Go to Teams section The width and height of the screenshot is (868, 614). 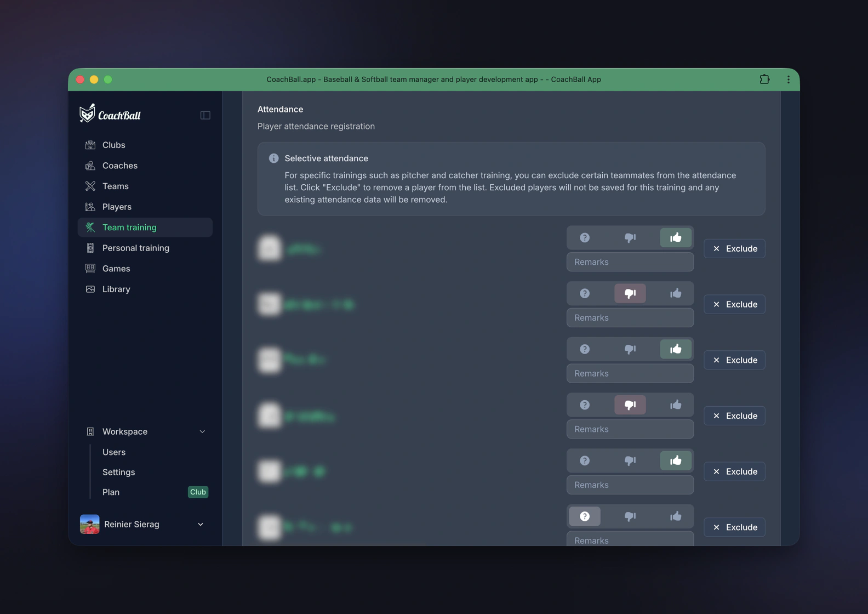click(145, 186)
